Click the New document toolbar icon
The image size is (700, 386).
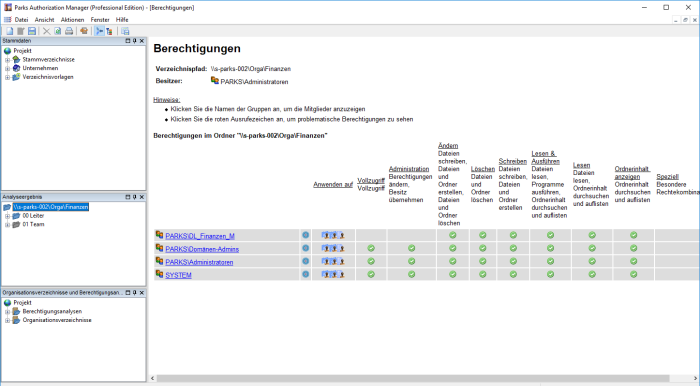click(x=9, y=31)
